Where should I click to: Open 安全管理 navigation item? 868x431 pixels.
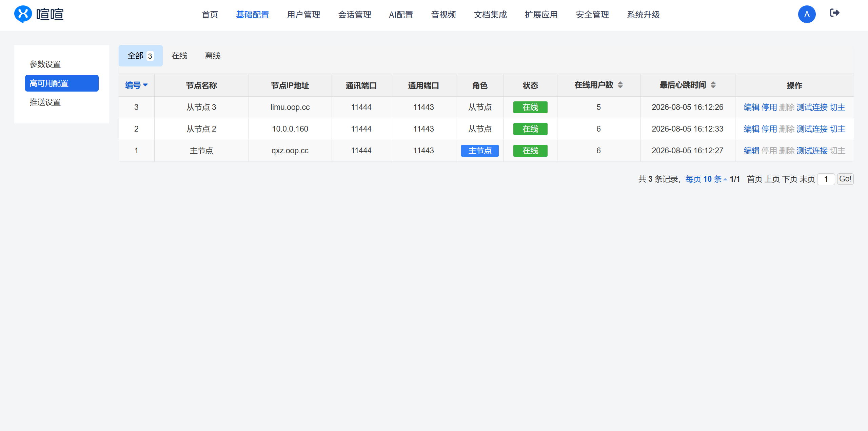[592, 15]
